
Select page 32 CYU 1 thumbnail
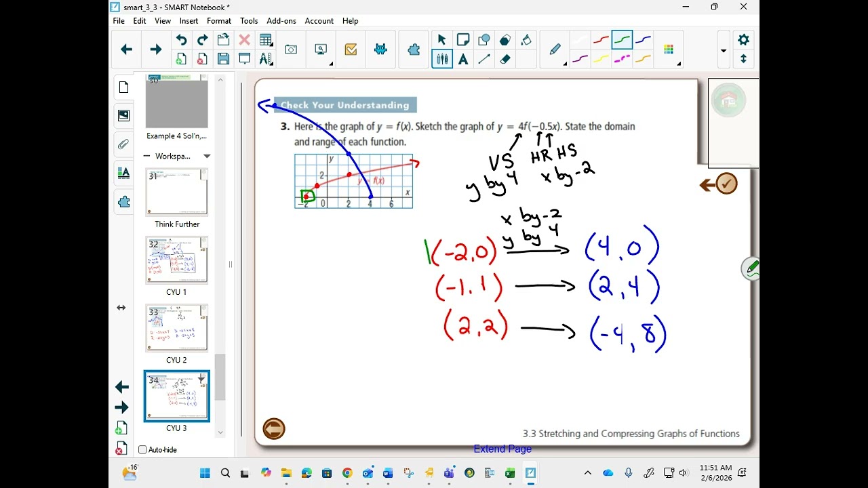point(177,260)
